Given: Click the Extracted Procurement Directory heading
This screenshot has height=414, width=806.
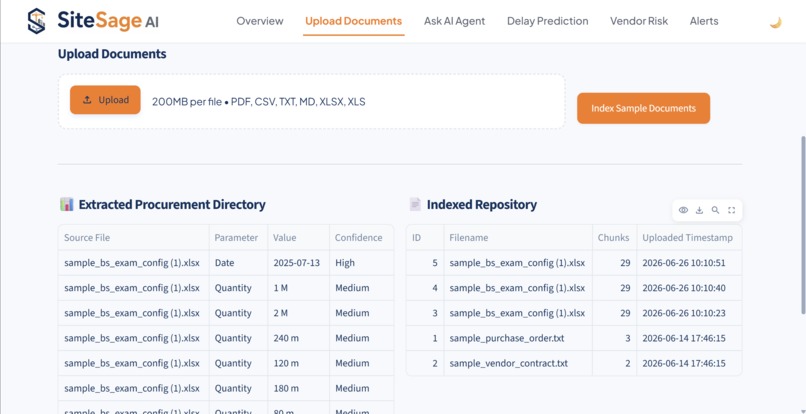Looking at the screenshot, I should tap(172, 205).
